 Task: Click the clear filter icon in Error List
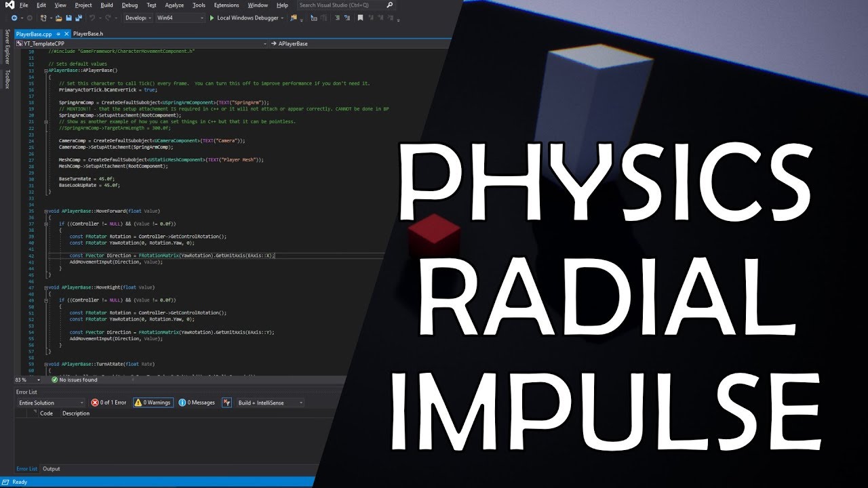click(227, 403)
